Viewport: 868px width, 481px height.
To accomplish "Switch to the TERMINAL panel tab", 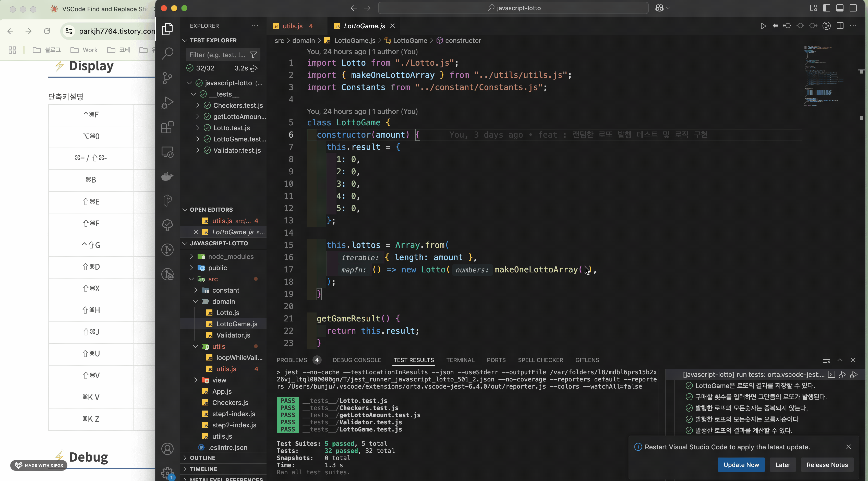I will click(x=460, y=360).
